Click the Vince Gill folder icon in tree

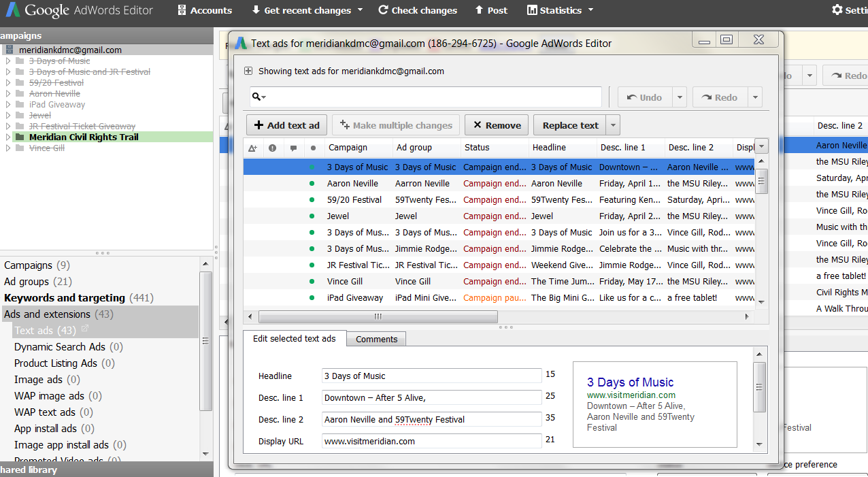coord(20,148)
